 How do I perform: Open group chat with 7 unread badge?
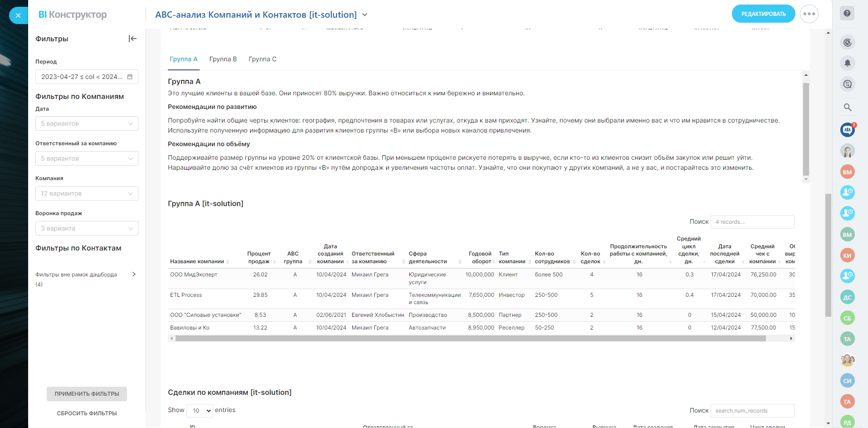pyautogui.click(x=847, y=130)
